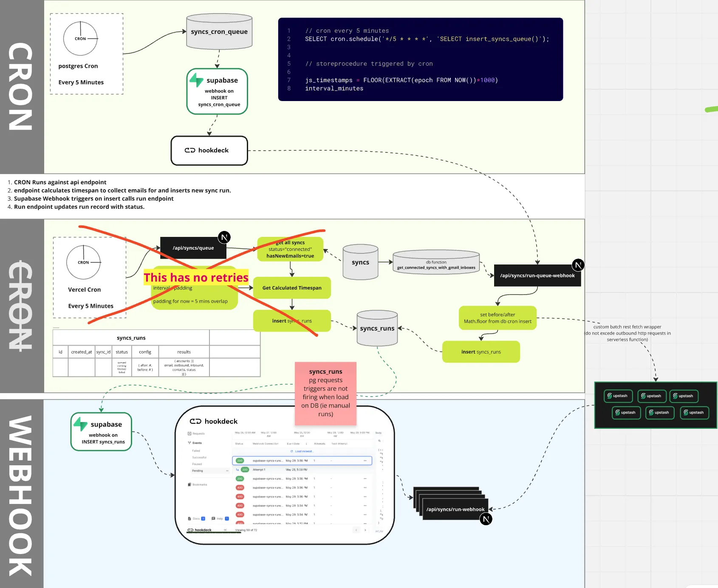Image resolution: width=718 pixels, height=588 pixels.
Task: Enable the Successful events filter
Action: pos(199,458)
